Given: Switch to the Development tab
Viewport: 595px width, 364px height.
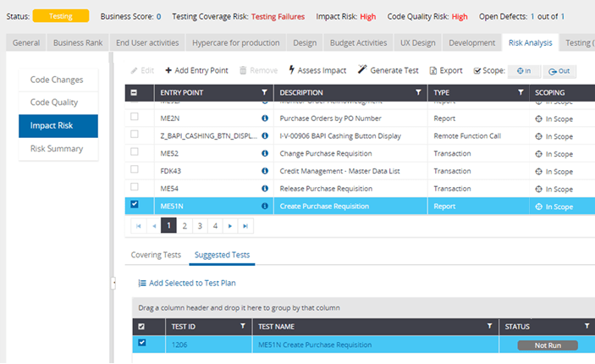Looking at the screenshot, I should (x=471, y=42).
